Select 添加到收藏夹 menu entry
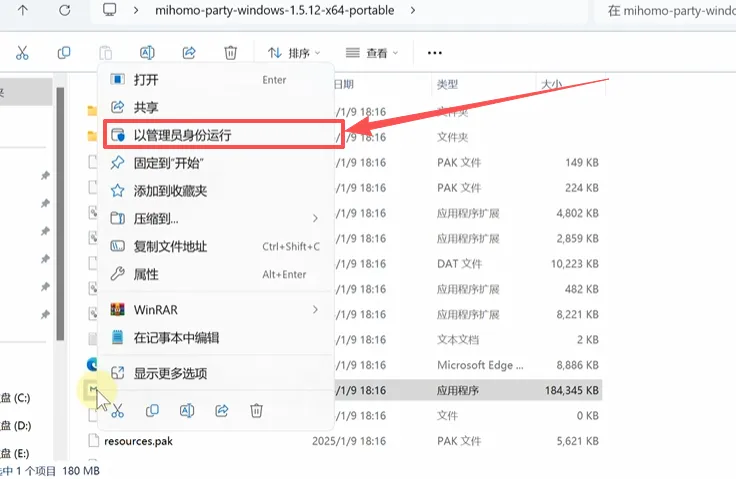The image size is (736, 479). point(216,191)
